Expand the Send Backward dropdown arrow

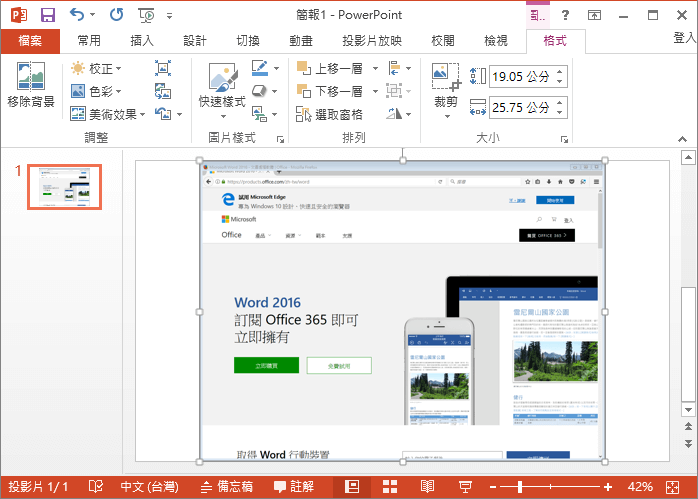point(375,91)
